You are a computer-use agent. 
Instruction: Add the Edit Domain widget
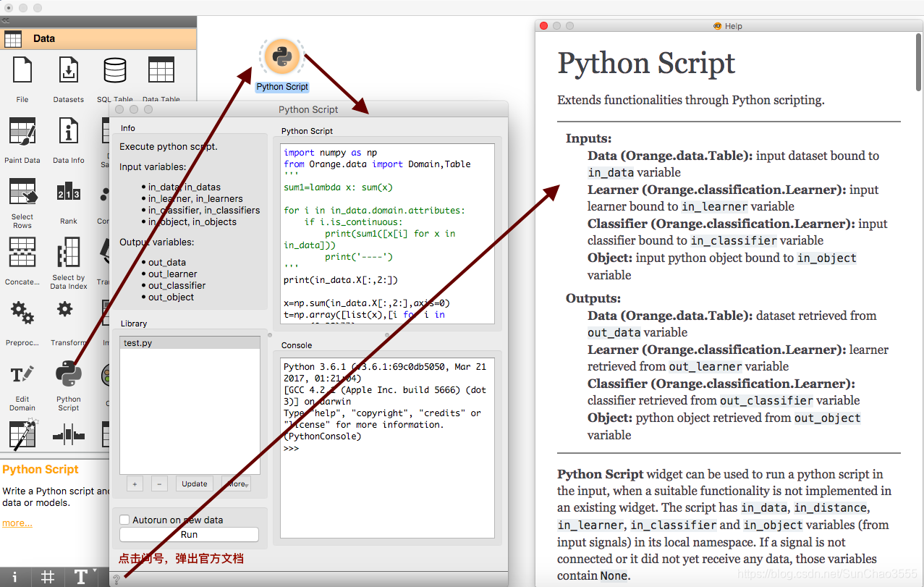22,374
